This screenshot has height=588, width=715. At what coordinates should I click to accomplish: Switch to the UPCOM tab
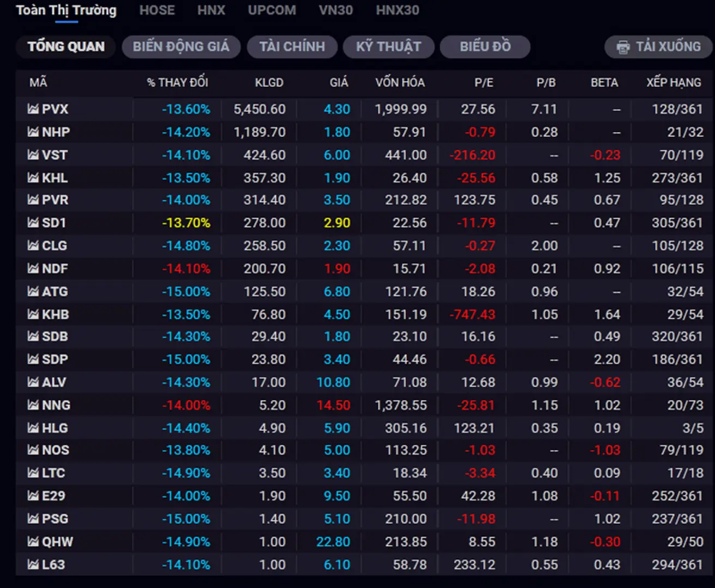point(272,10)
